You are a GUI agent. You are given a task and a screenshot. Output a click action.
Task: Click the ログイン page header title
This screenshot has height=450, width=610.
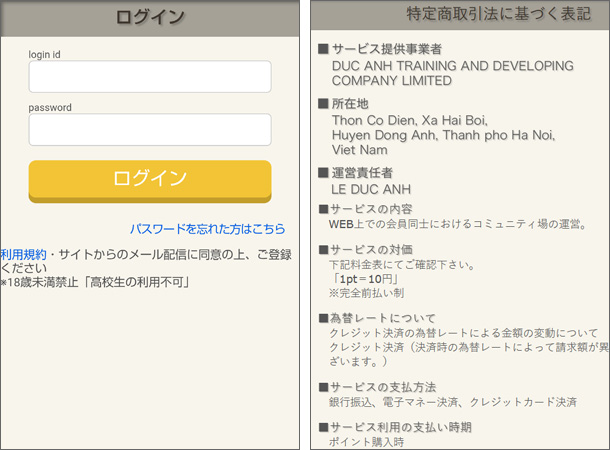pyautogui.click(x=150, y=17)
